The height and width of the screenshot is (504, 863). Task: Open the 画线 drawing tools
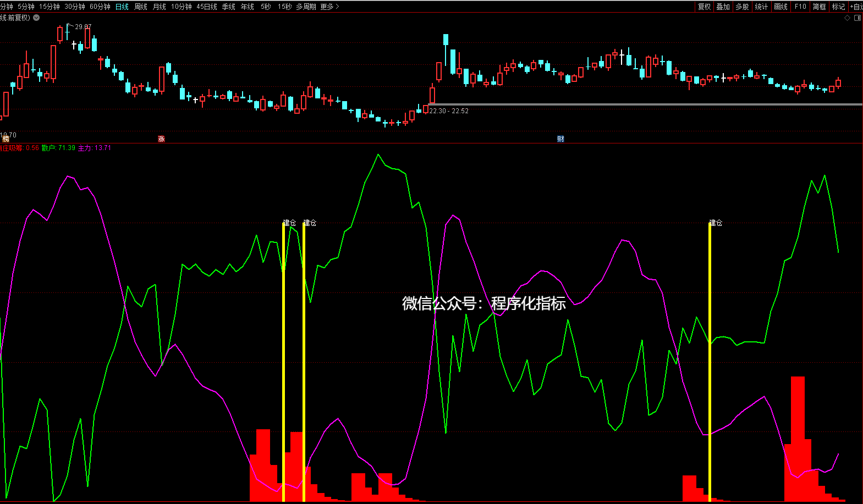tap(780, 7)
